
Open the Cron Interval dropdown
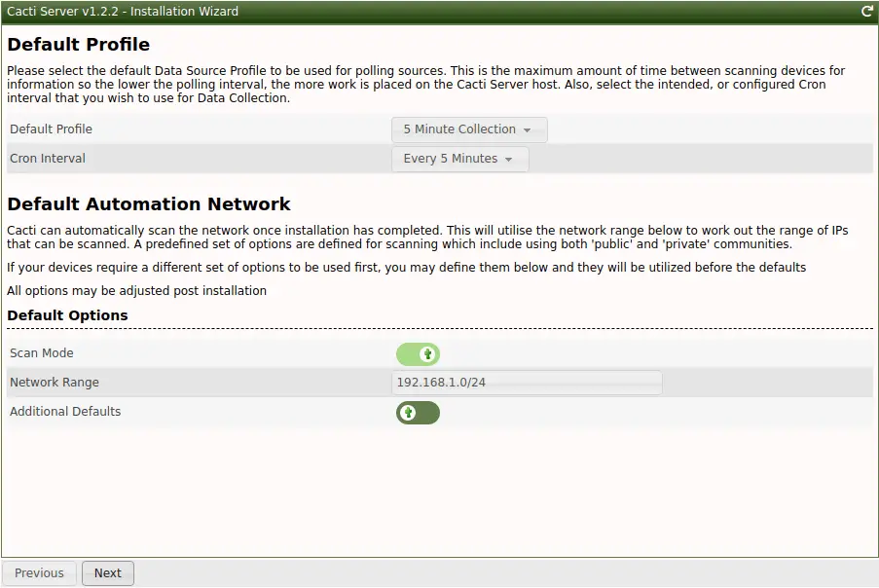[459, 159]
